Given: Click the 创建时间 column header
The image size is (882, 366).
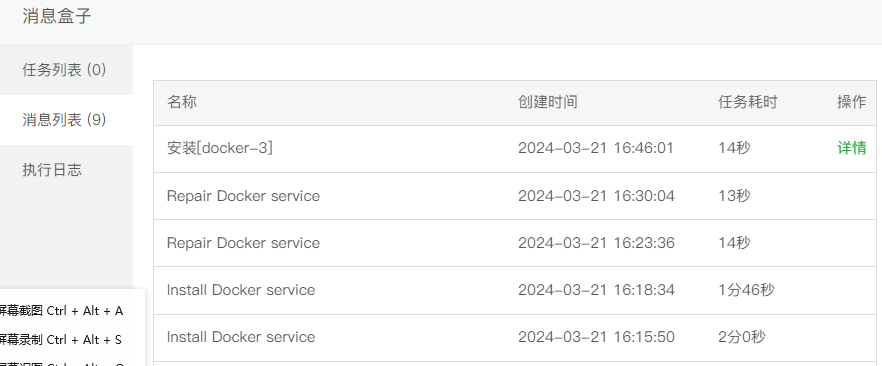Looking at the screenshot, I should click(547, 102).
